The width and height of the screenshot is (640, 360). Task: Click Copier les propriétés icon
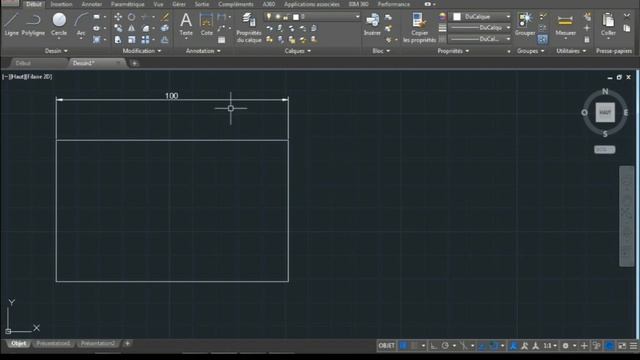[419, 27]
